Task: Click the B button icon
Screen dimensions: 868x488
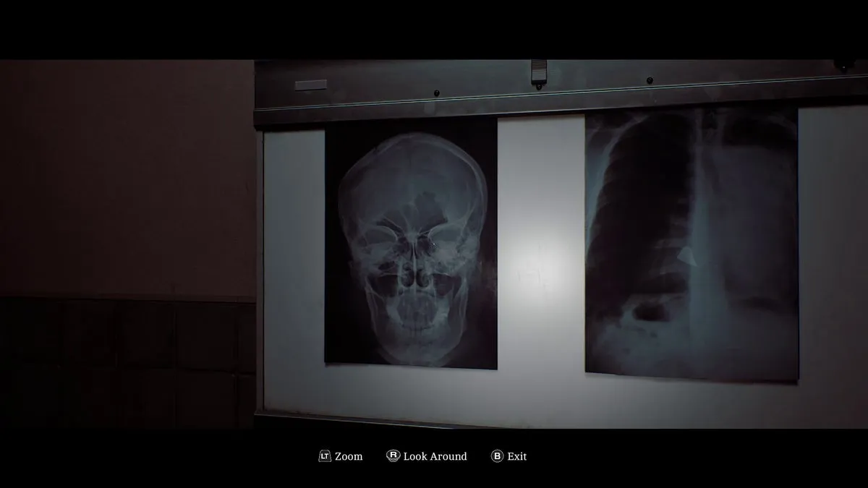Action: tap(497, 456)
